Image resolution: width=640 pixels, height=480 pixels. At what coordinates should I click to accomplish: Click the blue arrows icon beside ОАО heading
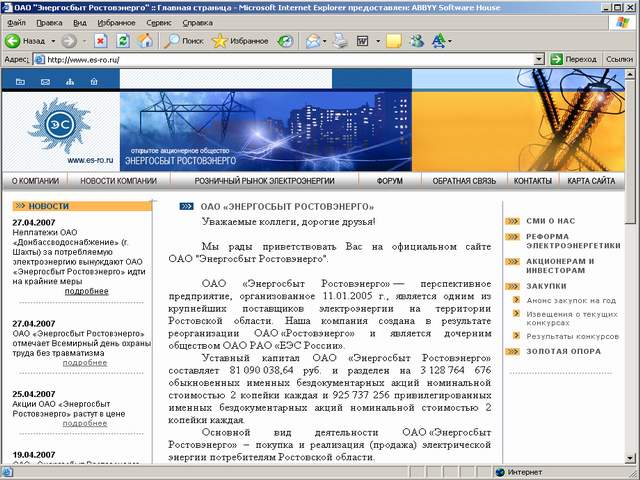[x=187, y=207]
